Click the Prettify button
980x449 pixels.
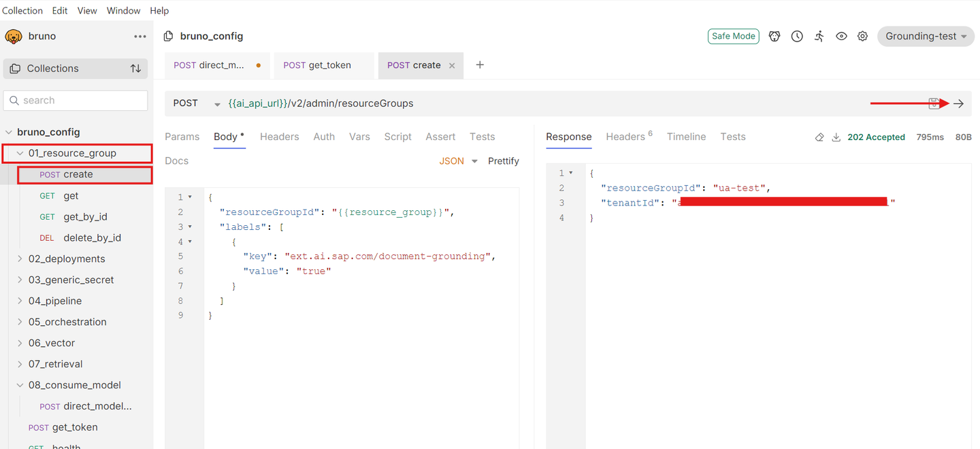coord(504,161)
